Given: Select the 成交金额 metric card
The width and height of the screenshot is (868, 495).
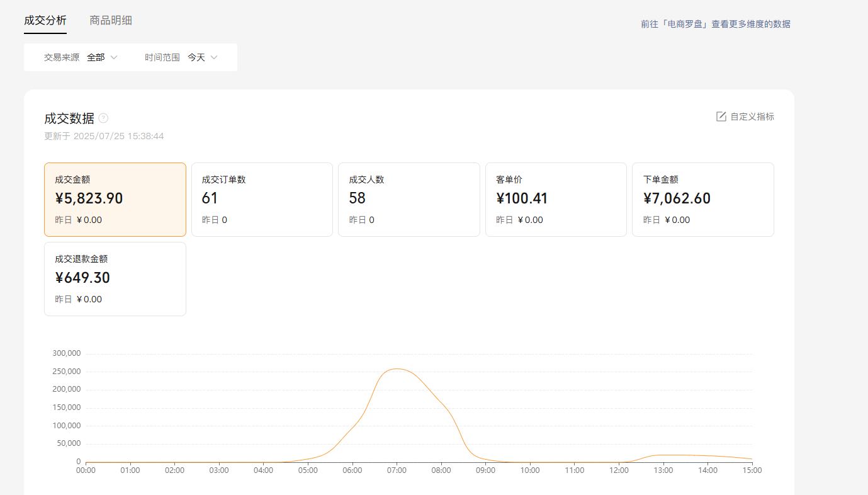Looking at the screenshot, I should pyautogui.click(x=115, y=200).
